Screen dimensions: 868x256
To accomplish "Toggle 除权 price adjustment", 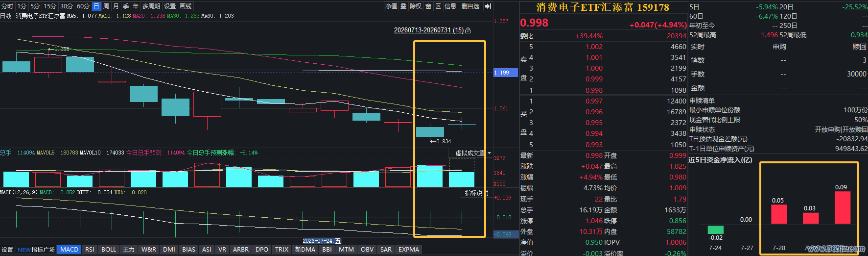I will click(416, 6).
